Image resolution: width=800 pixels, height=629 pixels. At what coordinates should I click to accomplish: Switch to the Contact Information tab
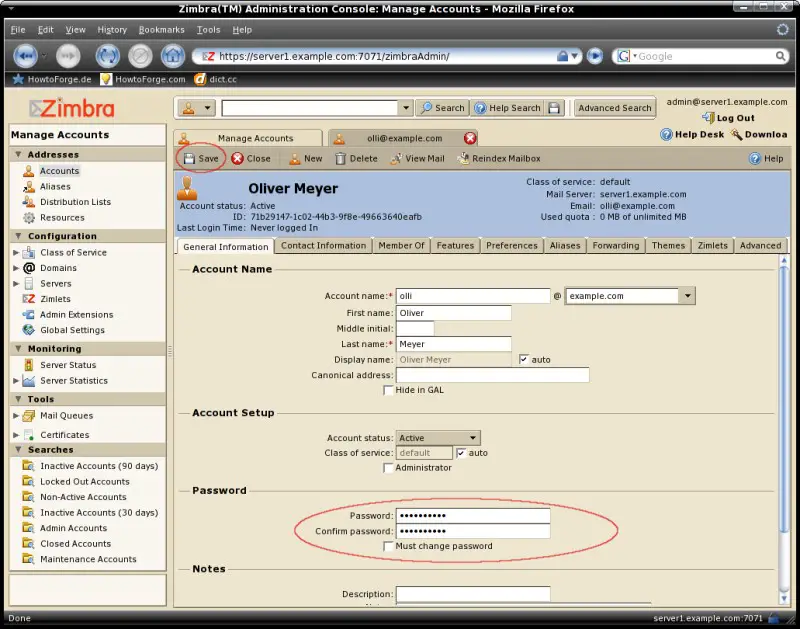click(x=322, y=246)
